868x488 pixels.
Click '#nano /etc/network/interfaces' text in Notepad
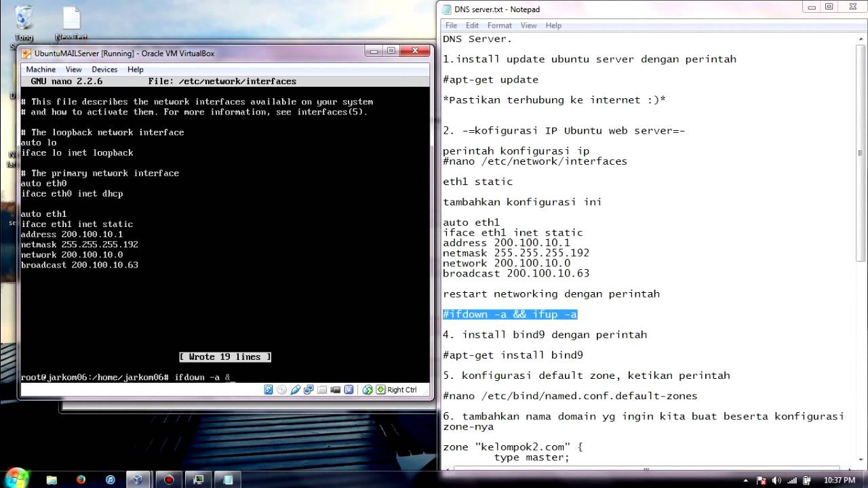click(535, 161)
